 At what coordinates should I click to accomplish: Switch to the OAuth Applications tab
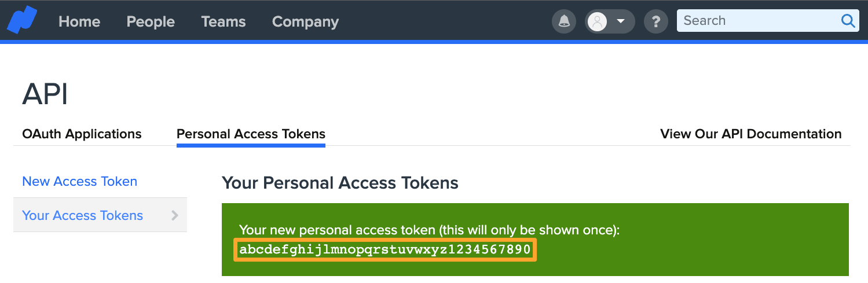[82, 134]
